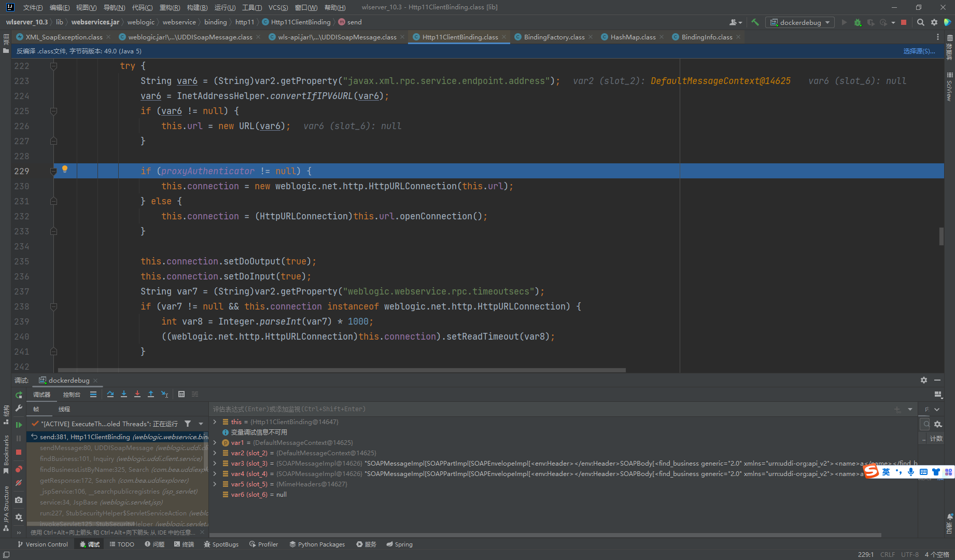This screenshot has width=955, height=560.
Task: Click the 选择源(S)... link
Action: tap(919, 51)
